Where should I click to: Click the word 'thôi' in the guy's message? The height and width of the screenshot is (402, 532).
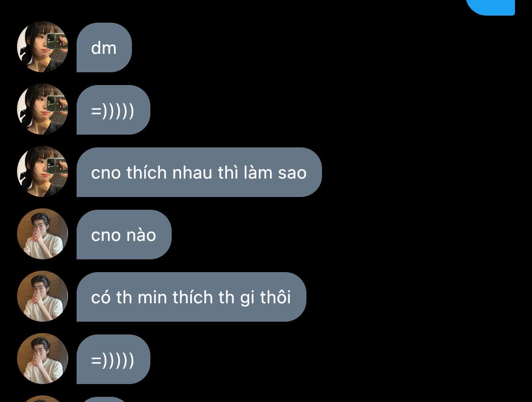coord(275,297)
